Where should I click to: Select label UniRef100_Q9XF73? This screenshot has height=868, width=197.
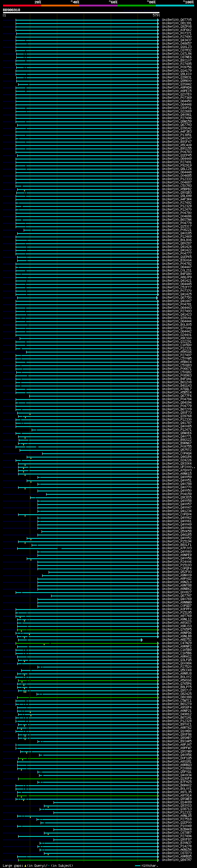pos(177,413)
